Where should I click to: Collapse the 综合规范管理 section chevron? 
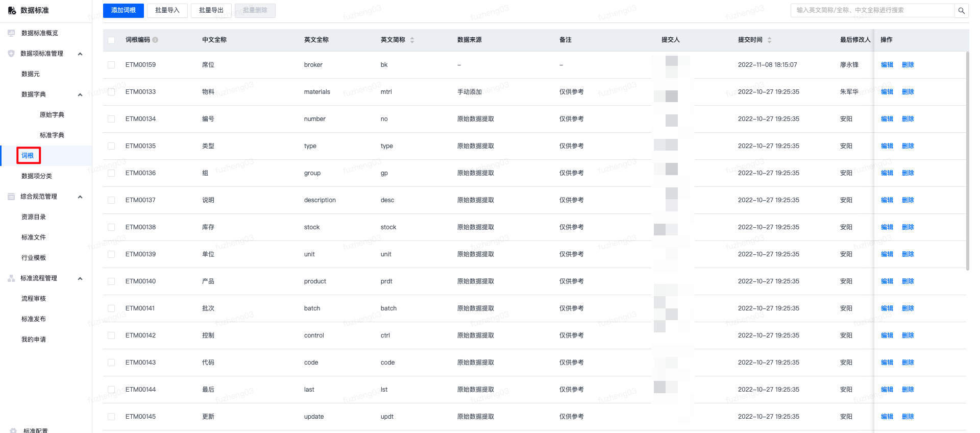click(x=80, y=197)
